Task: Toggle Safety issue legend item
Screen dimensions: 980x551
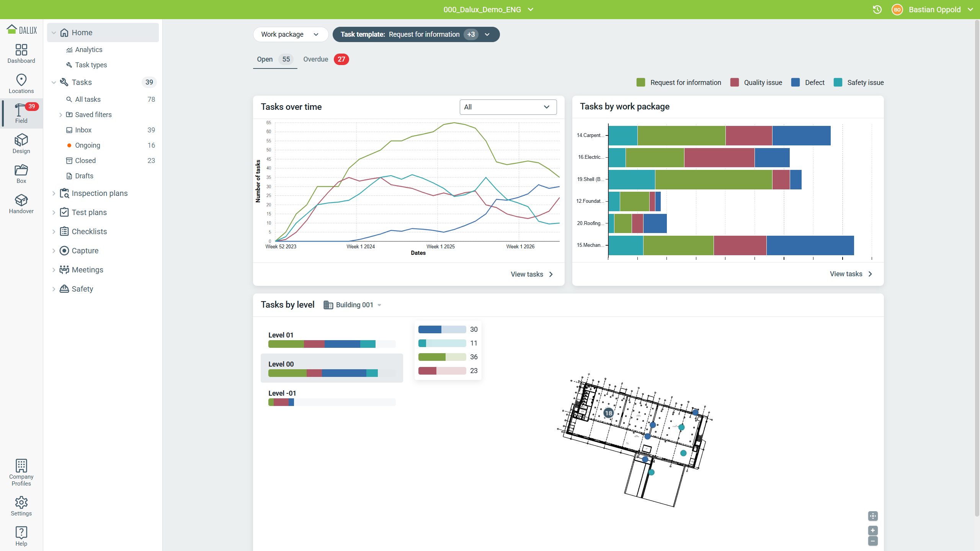Action: (x=859, y=82)
